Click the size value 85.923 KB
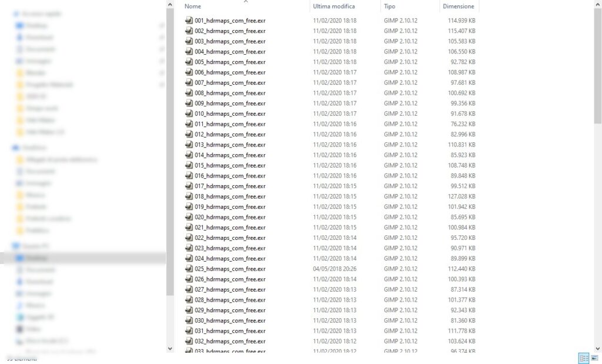Screen dimensions: 602x364 (x=463, y=155)
